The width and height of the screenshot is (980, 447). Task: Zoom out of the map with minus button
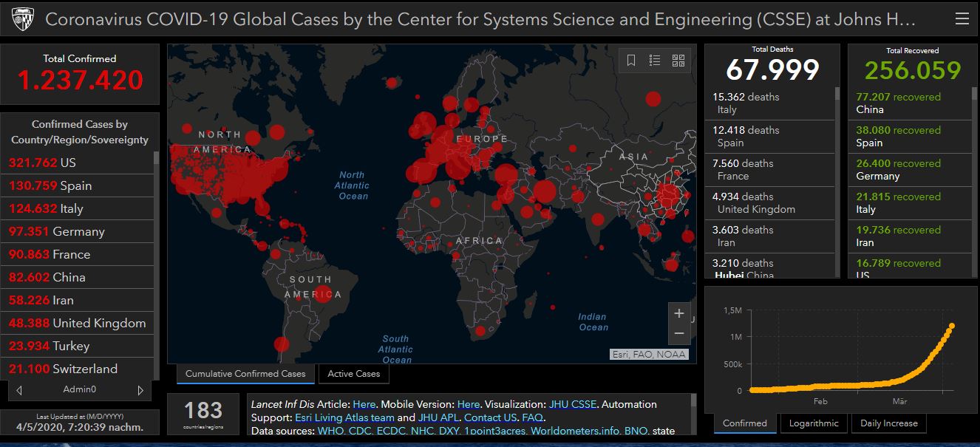pyautogui.click(x=678, y=335)
